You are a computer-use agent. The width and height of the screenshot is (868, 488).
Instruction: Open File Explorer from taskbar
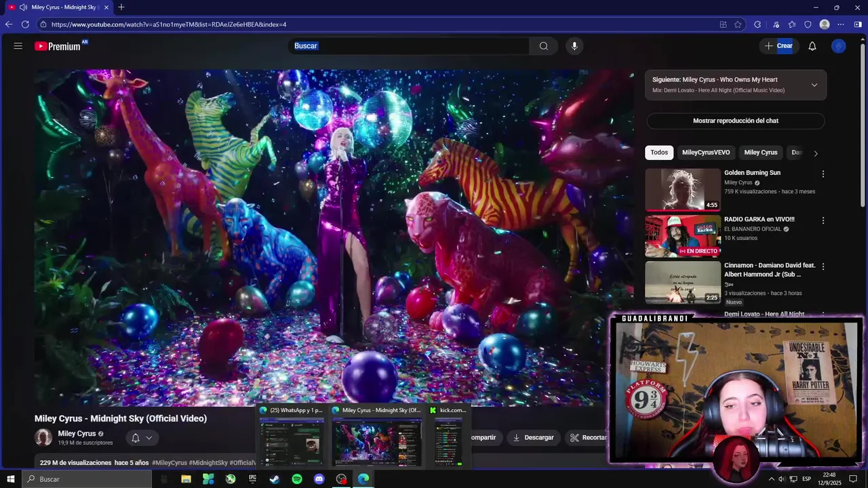(x=186, y=479)
